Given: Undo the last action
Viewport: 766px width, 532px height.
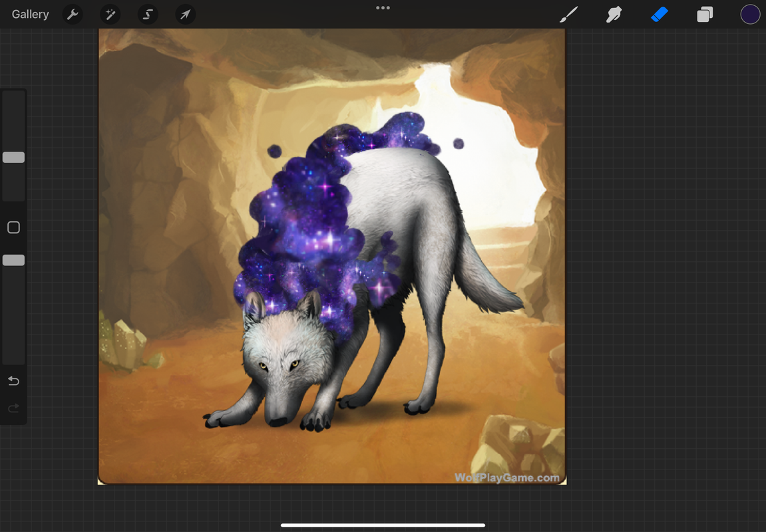Looking at the screenshot, I should click(x=14, y=380).
